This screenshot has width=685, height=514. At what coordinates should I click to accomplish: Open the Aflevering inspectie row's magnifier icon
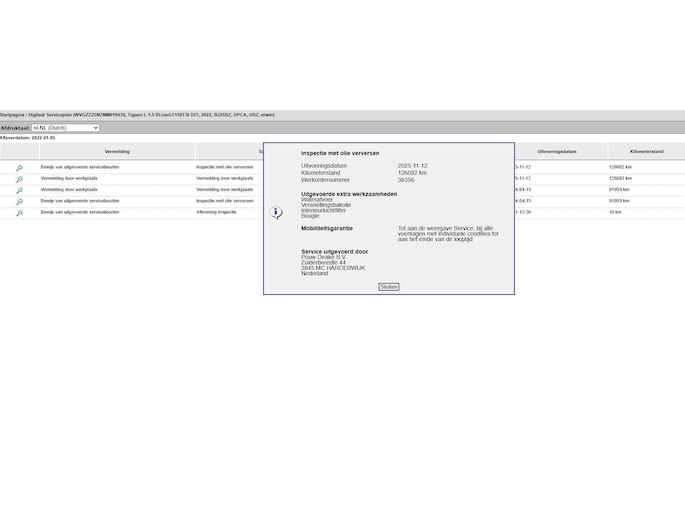click(x=19, y=212)
